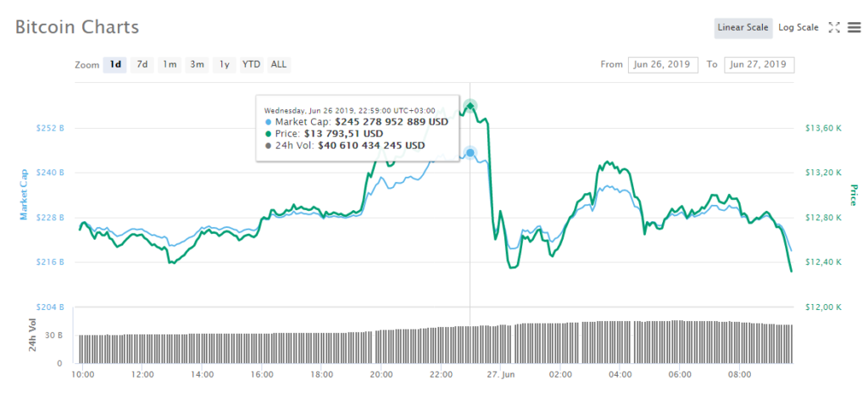
Task: Click the blue market cap dot marker
Action: [470, 152]
